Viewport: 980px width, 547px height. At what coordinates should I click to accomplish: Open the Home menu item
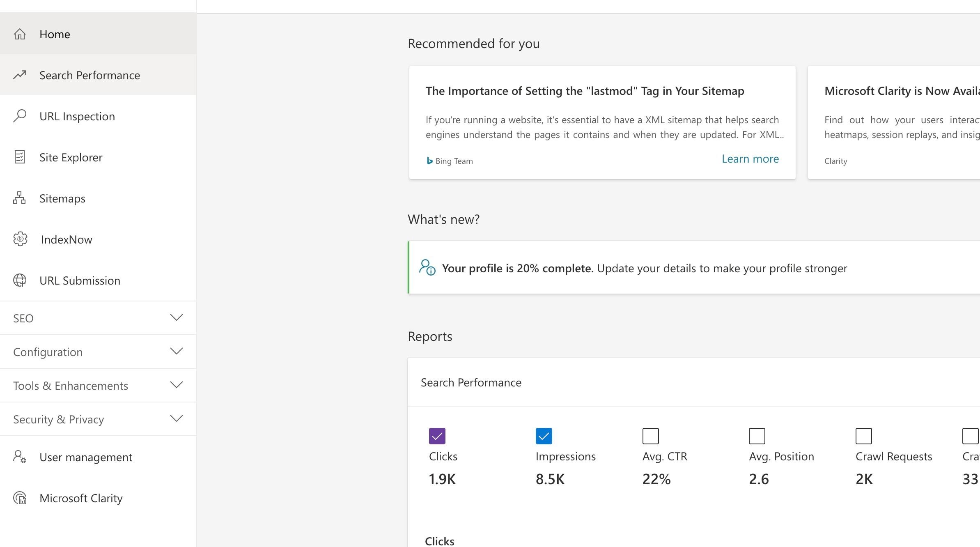(98, 34)
